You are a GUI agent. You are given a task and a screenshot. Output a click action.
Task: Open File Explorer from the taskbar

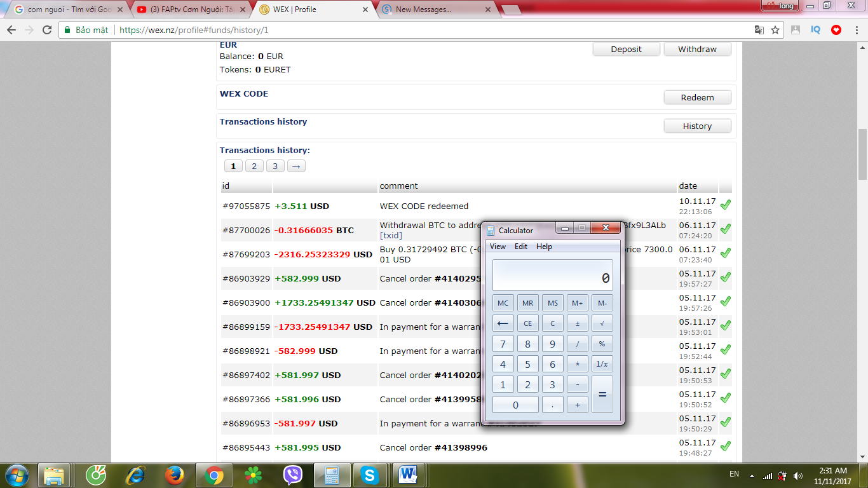point(54,475)
